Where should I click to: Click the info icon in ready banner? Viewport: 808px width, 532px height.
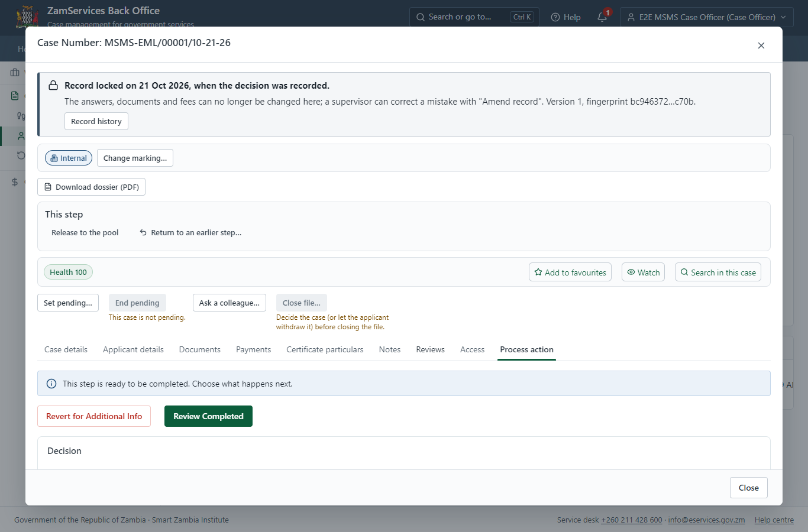pos(51,384)
